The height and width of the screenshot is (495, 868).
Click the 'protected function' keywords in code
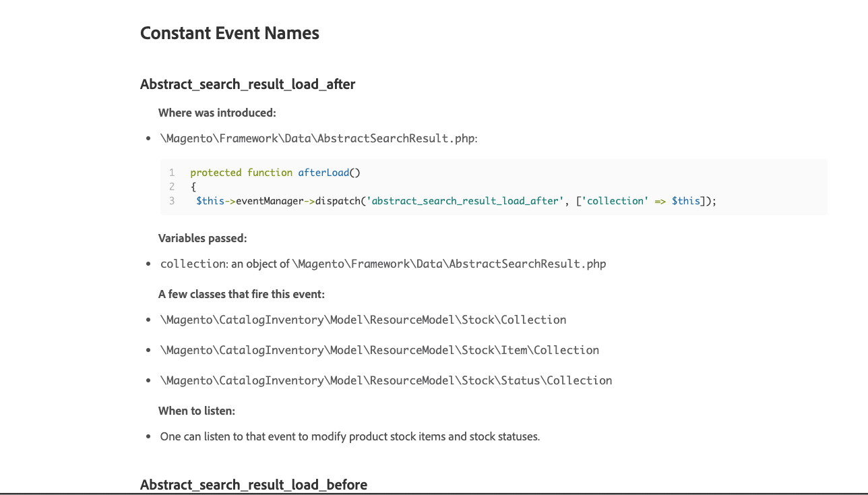click(x=241, y=173)
